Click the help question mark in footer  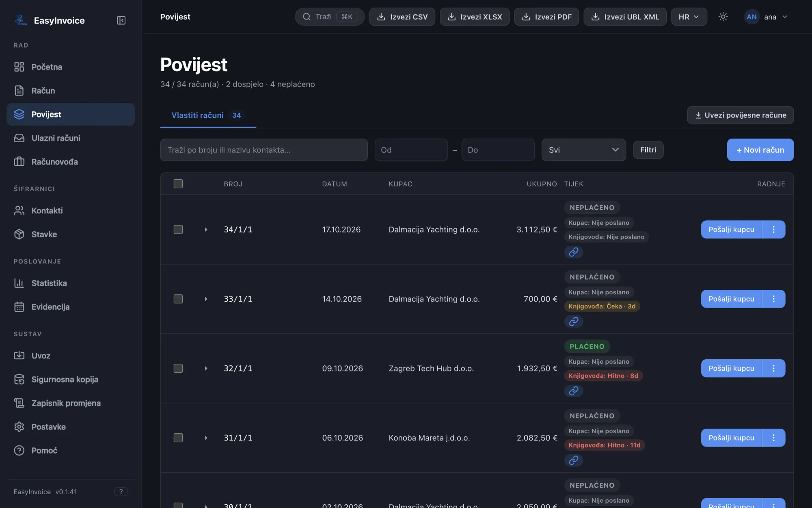pos(121,492)
